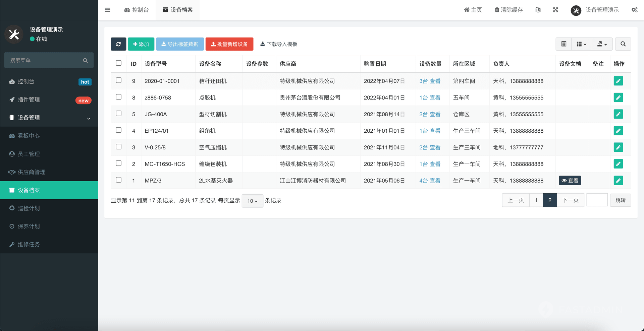The height and width of the screenshot is (331, 644).
Task: Open 维修任务 in the sidebar
Action: (x=49, y=244)
